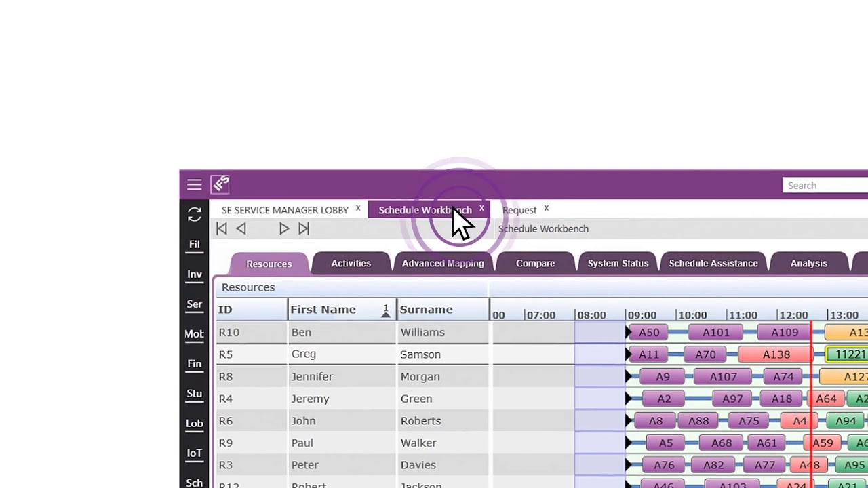
Task: Select activity A97 in the Gantt
Action: coord(732,399)
